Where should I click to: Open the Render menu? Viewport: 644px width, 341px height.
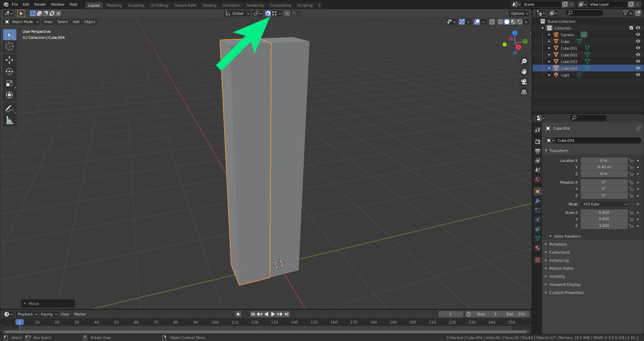coord(40,4)
